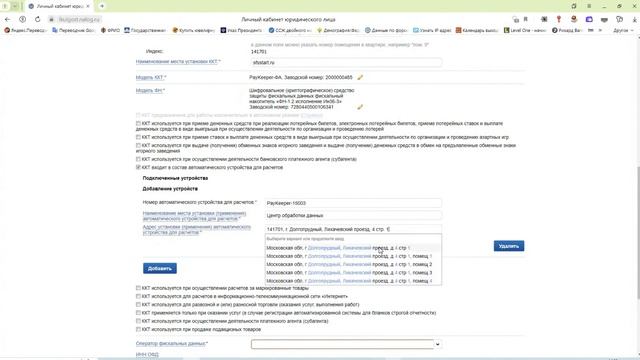The width and height of the screenshot is (640, 360).
Task: Check KKT развозной и разносной торговли checkbox
Action: [x=138, y=304]
